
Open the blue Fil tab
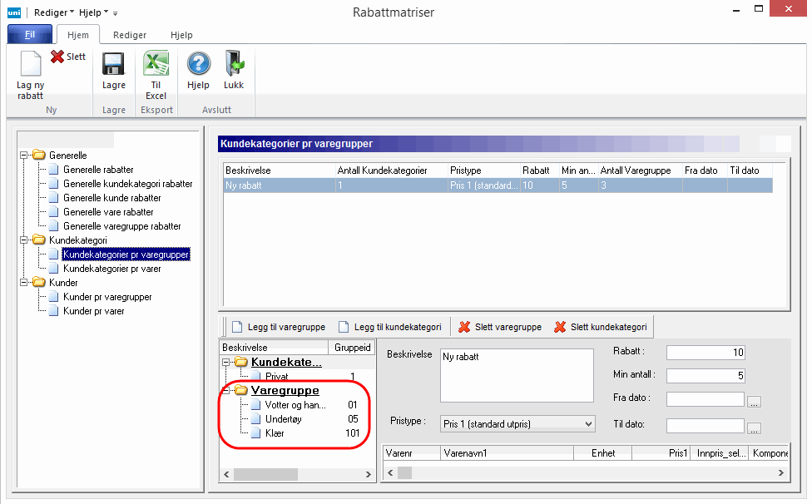click(30, 35)
